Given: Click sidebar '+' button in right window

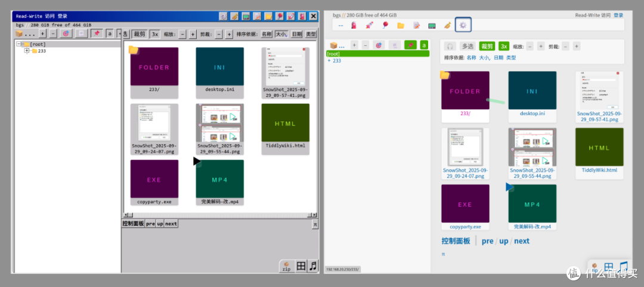Looking at the screenshot, I should (x=354, y=45).
